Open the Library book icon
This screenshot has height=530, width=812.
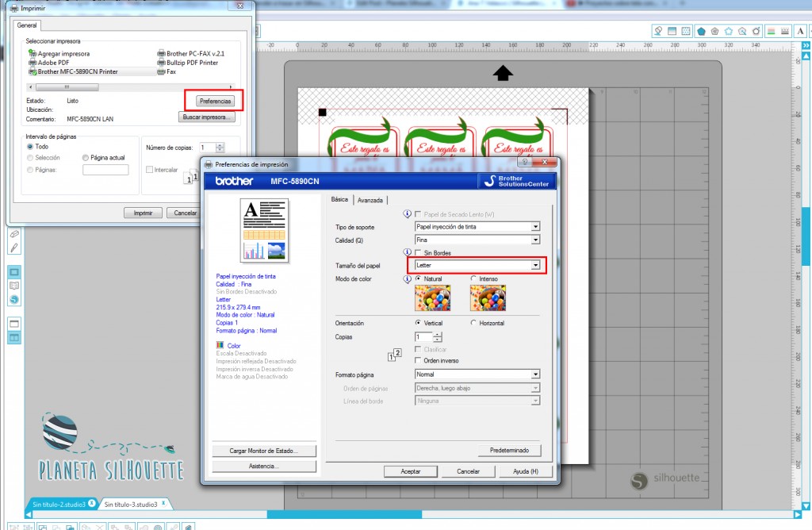pyautogui.click(x=14, y=286)
